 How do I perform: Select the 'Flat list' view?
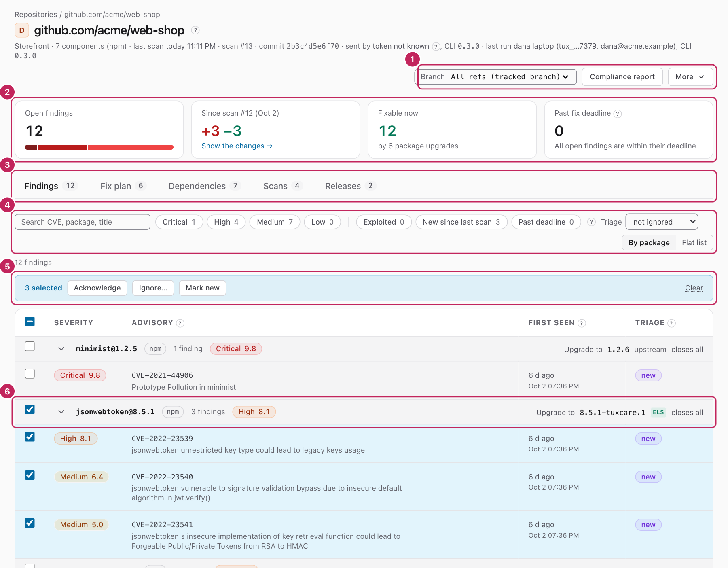pos(694,243)
